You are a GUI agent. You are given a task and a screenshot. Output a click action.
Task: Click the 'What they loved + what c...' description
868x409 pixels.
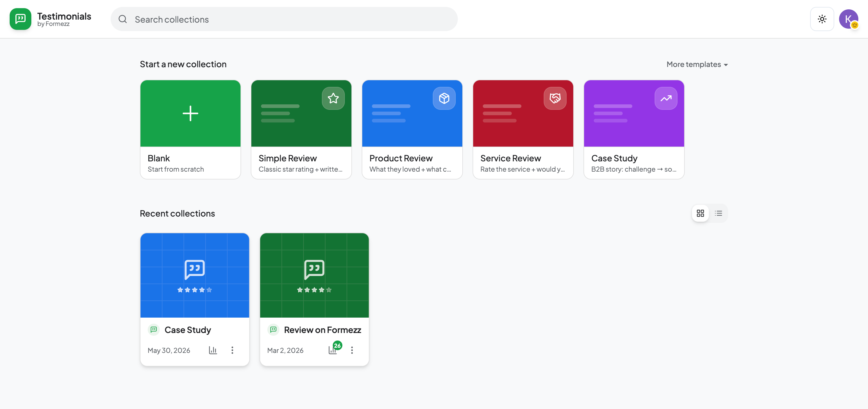point(410,169)
